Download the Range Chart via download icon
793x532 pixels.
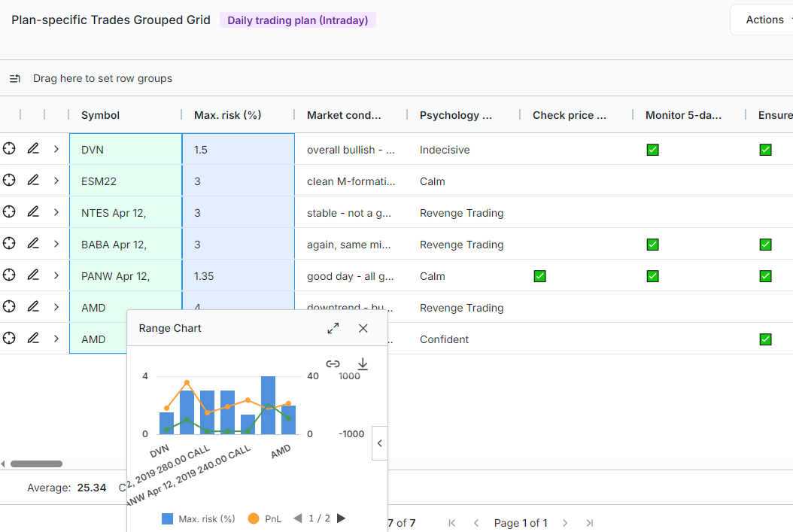tap(362, 364)
